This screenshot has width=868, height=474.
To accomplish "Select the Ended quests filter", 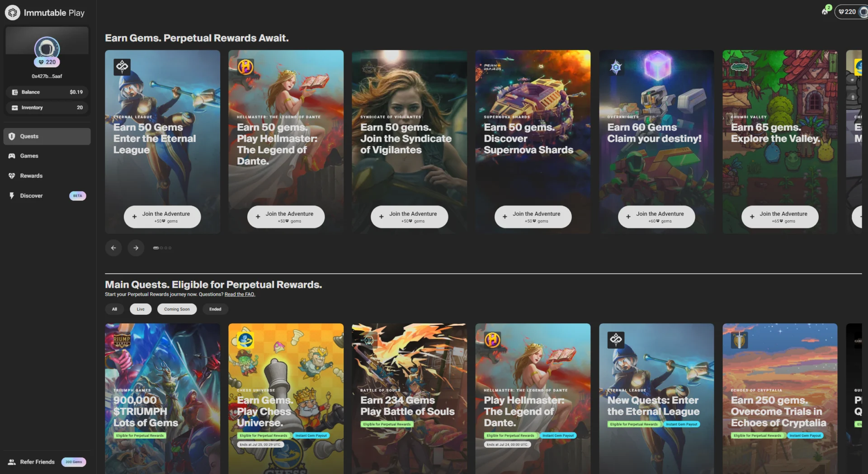I will pos(215,309).
